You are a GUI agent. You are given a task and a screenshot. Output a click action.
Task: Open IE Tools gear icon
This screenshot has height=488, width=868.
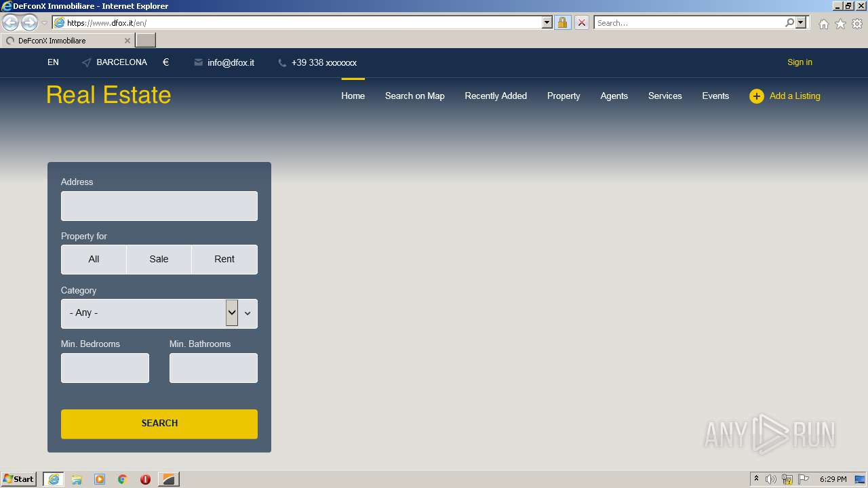click(857, 24)
